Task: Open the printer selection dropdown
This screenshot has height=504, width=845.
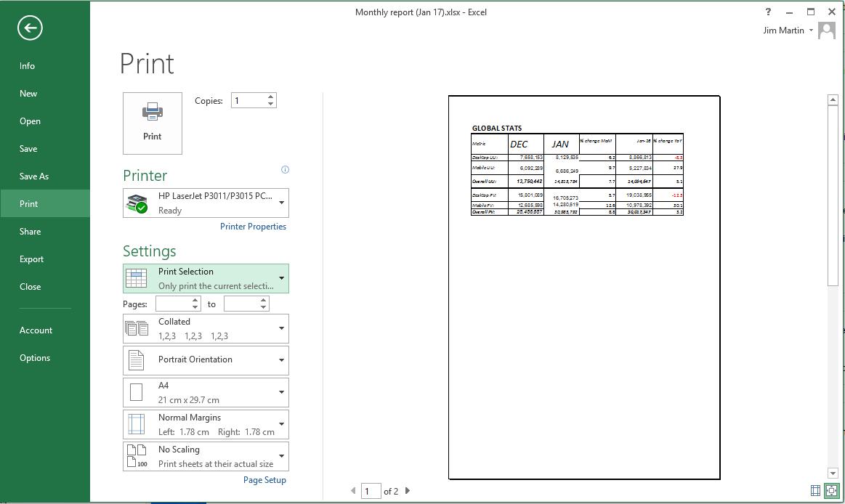Action: (x=282, y=203)
